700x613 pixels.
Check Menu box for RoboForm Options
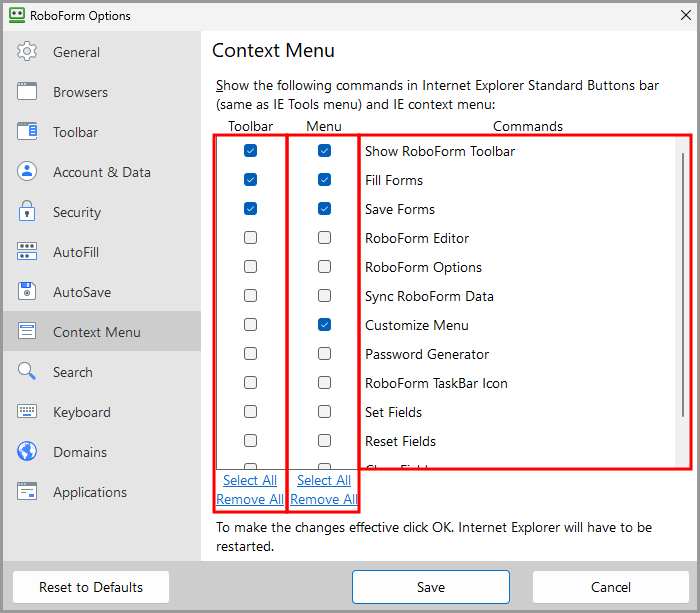pos(325,267)
